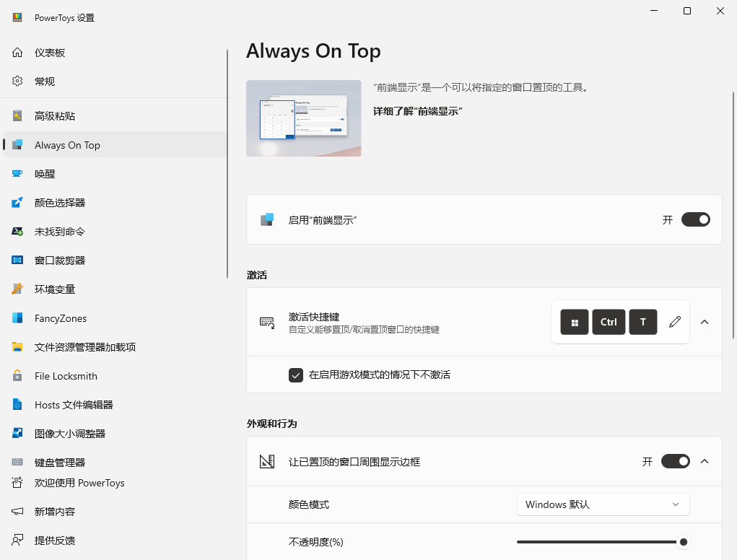This screenshot has height=560, width=737.
Task: Toggle off 启用"前端显示"
Action: 695,219
